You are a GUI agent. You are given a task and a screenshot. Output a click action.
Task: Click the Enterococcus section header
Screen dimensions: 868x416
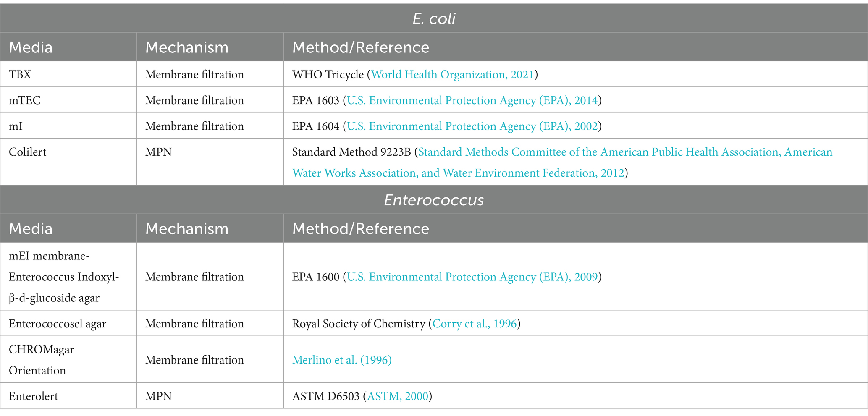coord(434,200)
